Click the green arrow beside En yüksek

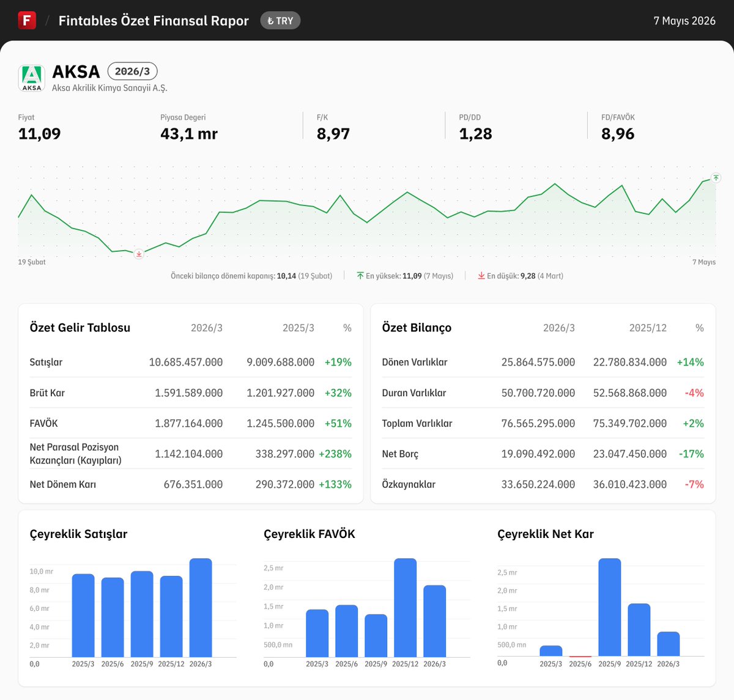(360, 276)
